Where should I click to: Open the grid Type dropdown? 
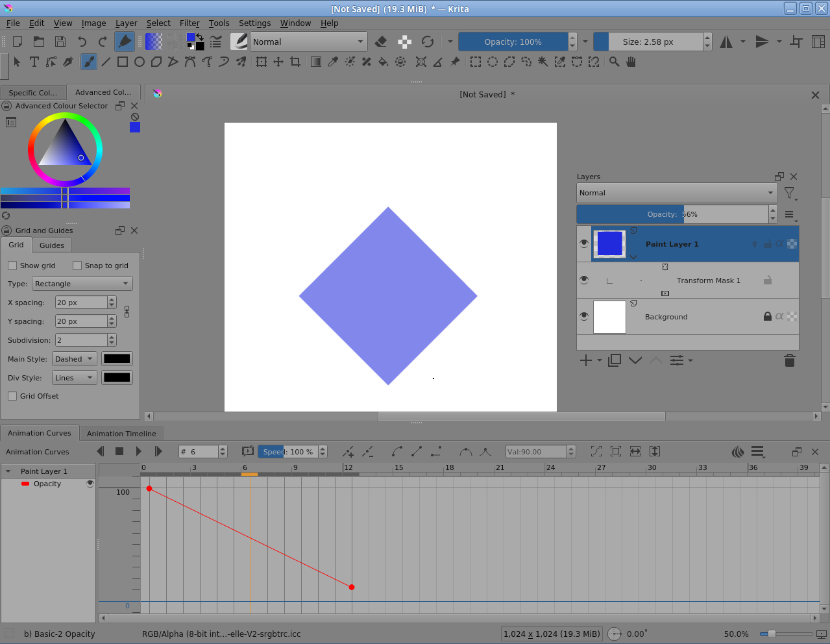[x=82, y=284]
